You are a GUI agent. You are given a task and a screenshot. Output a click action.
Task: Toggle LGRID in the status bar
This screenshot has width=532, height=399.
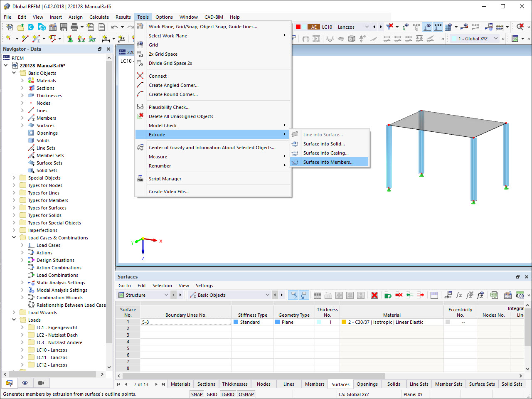pyautogui.click(x=228, y=394)
